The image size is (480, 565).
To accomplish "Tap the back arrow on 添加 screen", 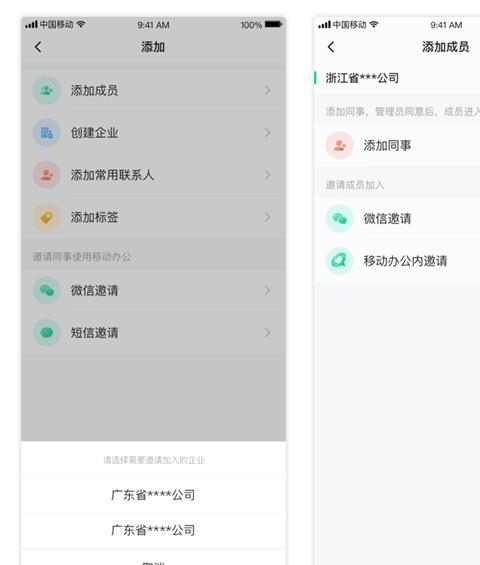I will coord(38,47).
